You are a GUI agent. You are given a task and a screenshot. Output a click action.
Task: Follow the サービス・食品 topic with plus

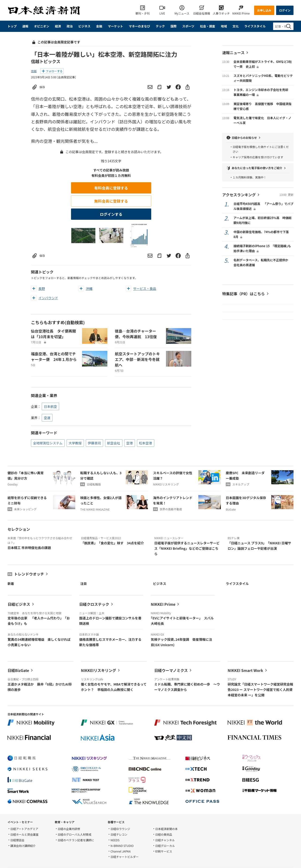tap(128, 288)
